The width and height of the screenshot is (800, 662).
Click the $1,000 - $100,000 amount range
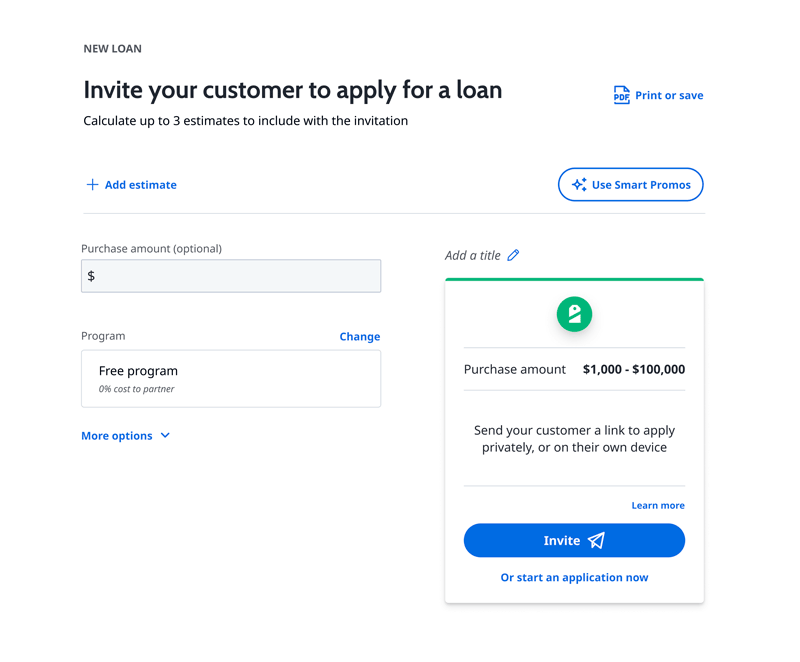[634, 369]
